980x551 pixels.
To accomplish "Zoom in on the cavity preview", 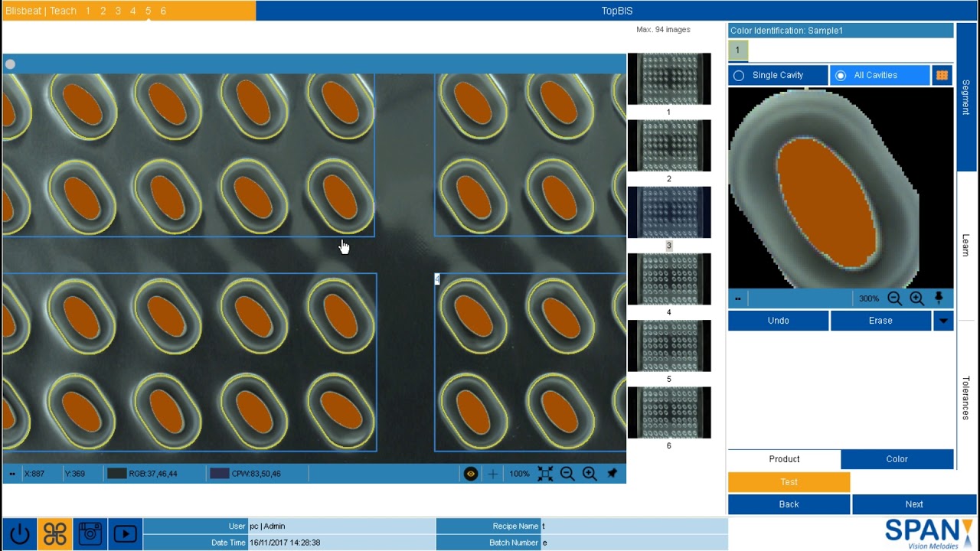I will tap(916, 298).
